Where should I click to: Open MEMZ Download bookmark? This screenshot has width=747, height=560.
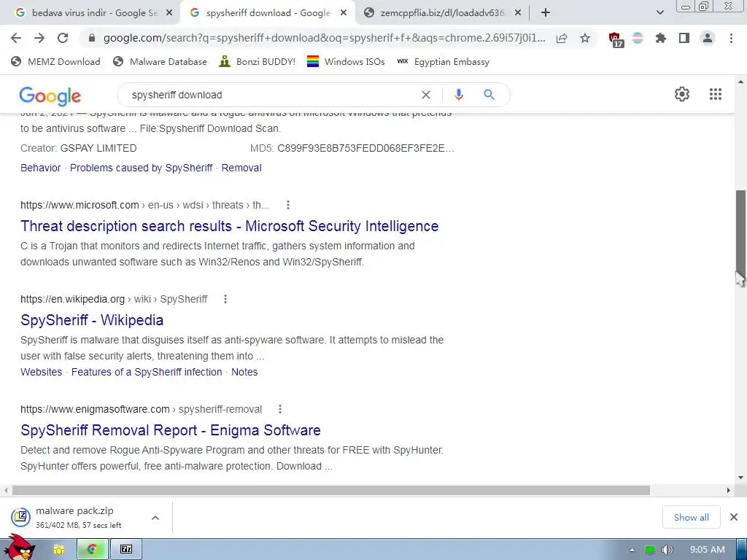56,61
